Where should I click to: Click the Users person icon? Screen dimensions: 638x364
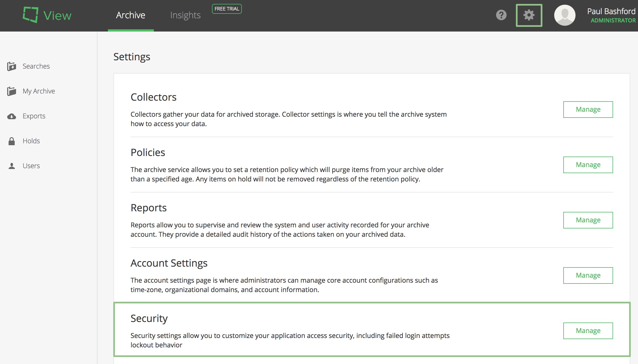(12, 166)
